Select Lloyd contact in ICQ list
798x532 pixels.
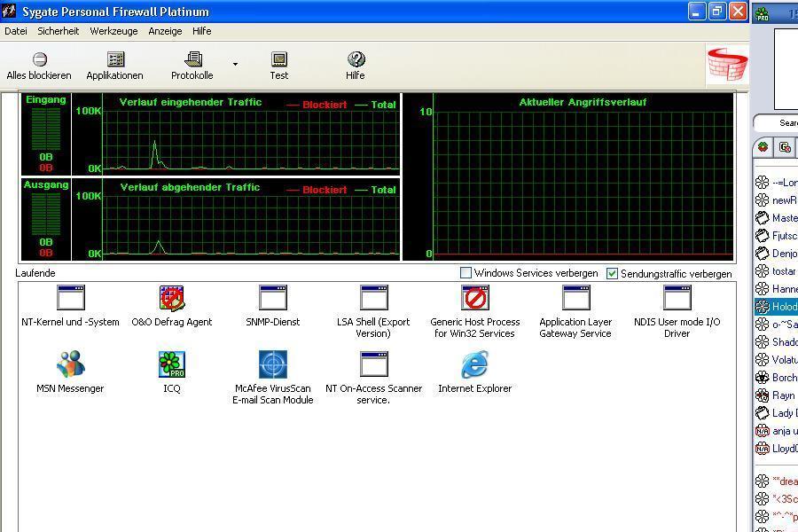(776, 449)
